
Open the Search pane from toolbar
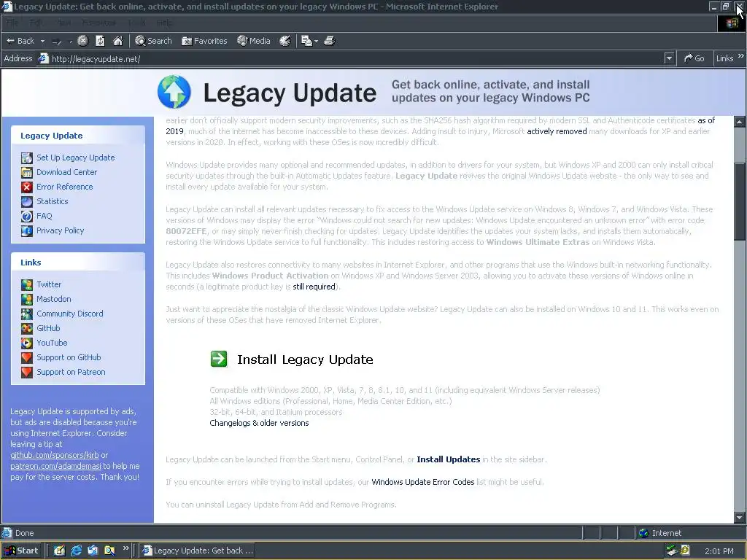pyautogui.click(x=153, y=41)
